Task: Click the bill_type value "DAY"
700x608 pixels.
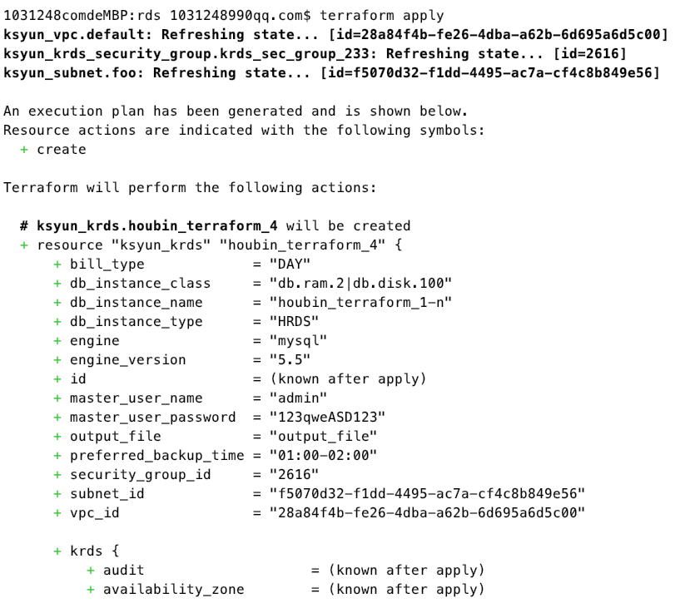Action: pos(290,264)
